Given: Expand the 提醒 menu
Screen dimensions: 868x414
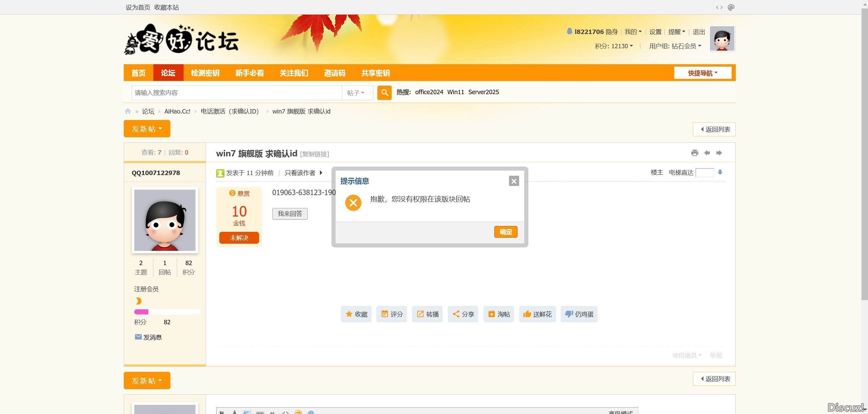Looking at the screenshot, I should 677,32.
